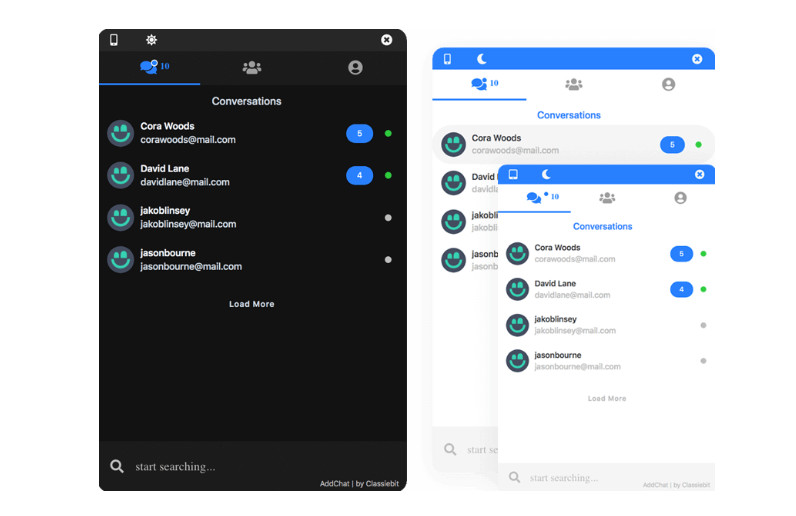This screenshot has height=516, width=796.
Task: Close the back light chat window
Action: click(x=697, y=59)
